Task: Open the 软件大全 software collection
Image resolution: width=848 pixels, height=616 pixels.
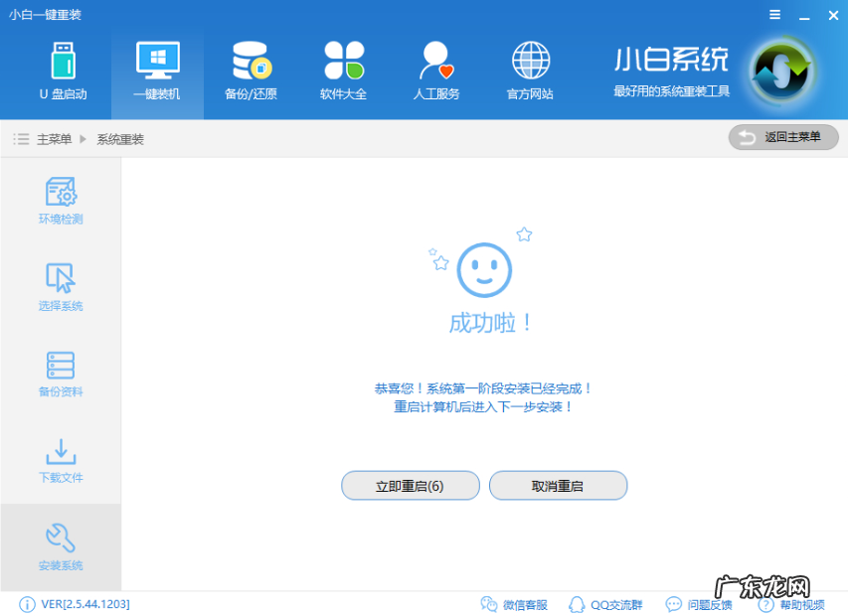Action: pyautogui.click(x=342, y=68)
